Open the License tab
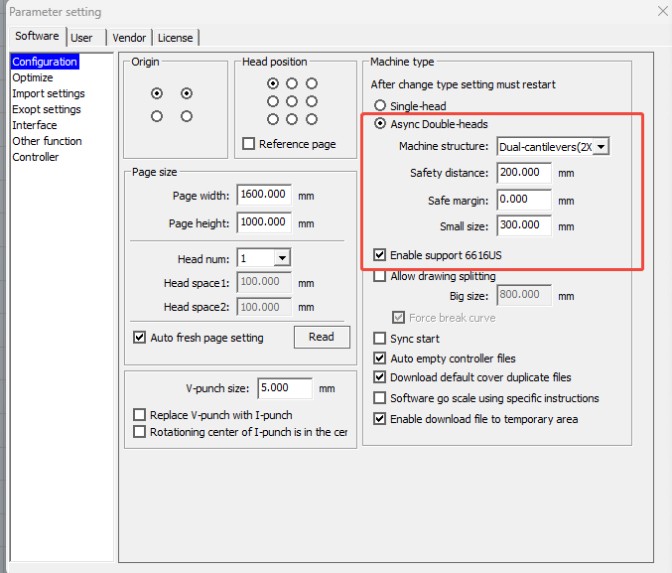This screenshot has height=573, width=672. pyautogui.click(x=175, y=38)
